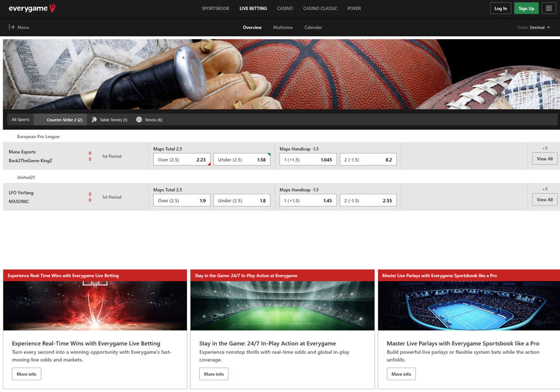Click More info under Live Betting promo
Image resolution: width=560 pixels, height=392 pixels.
coord(26,374)
